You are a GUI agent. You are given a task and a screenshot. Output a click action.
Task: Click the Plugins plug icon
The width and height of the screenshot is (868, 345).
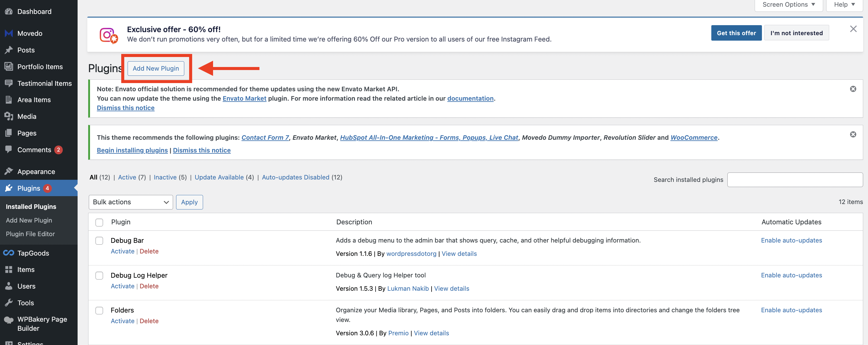tap(9, 188)
